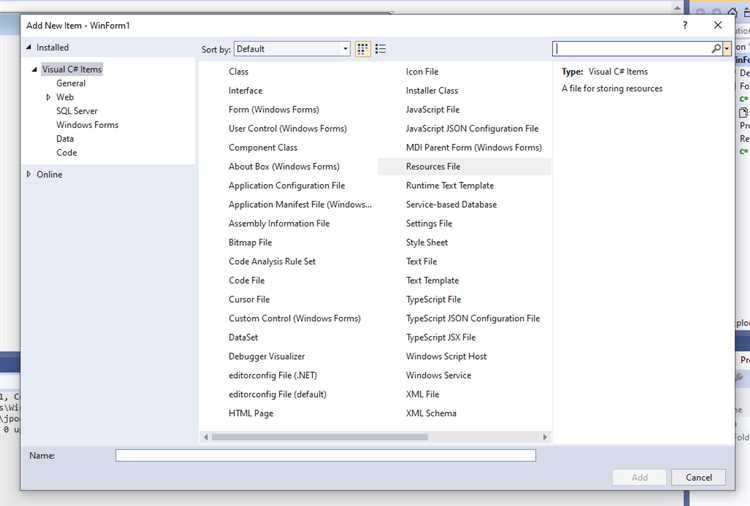Select TypeScript JSX File template
The width and height of the screenshot is (750, 506).
441,337
